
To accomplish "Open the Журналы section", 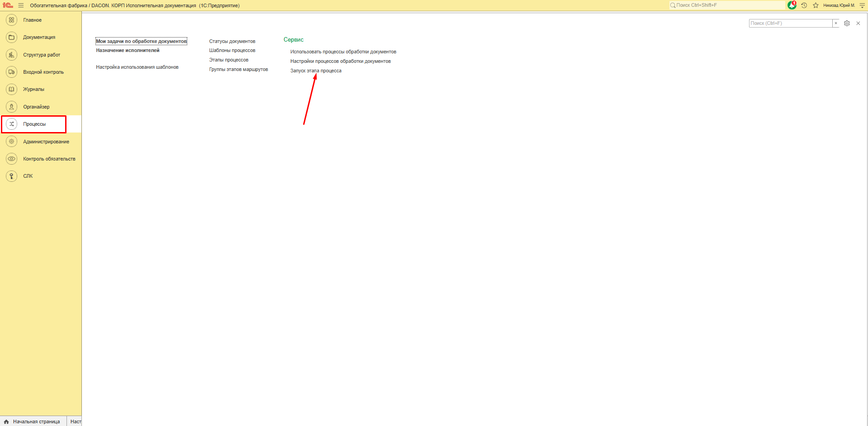I will (33, 90).
